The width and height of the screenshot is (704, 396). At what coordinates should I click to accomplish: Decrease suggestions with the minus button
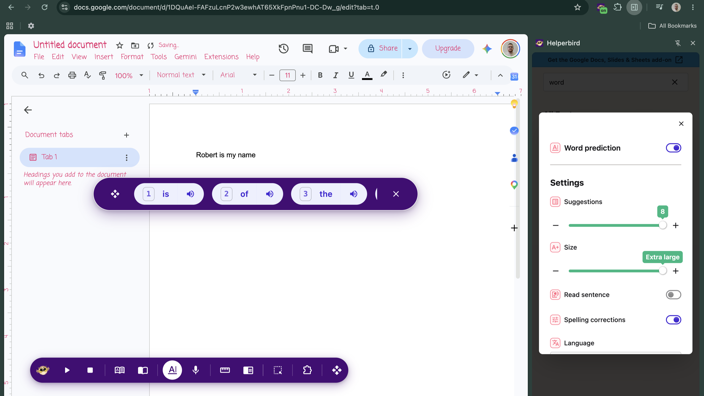(x=555, y=225)
